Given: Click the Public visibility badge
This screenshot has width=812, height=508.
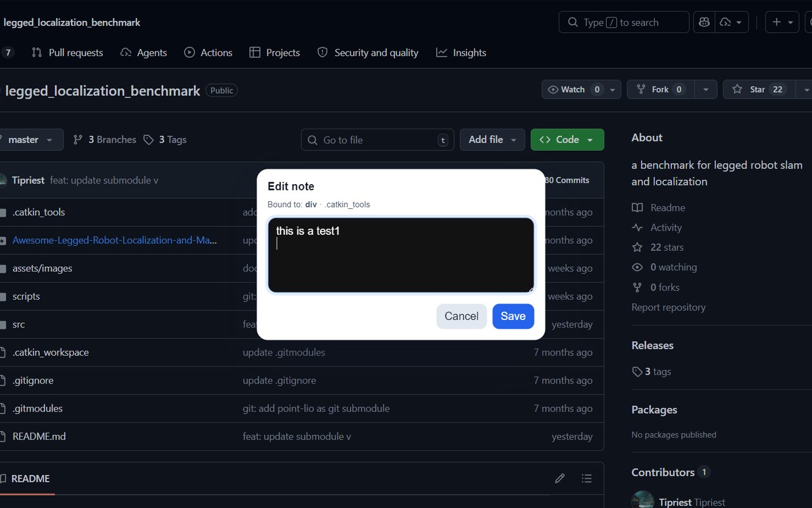Looking at the screenshot, I should (x=222, y=91).
